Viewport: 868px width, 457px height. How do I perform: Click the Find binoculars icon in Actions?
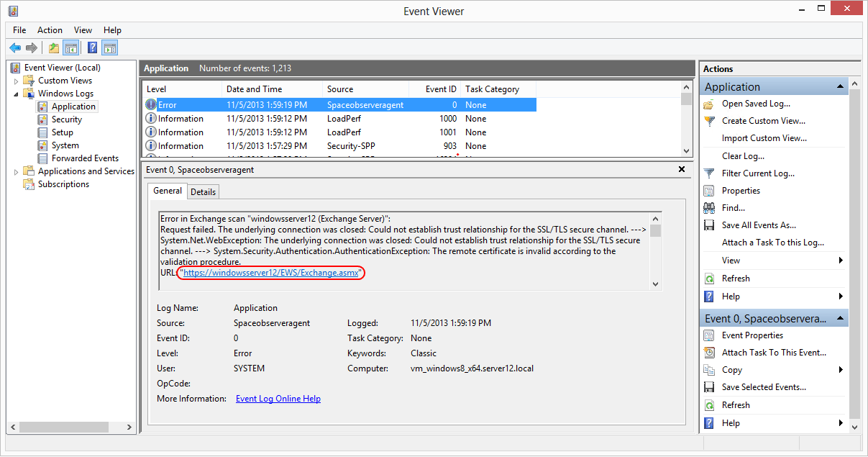[709, 208]
